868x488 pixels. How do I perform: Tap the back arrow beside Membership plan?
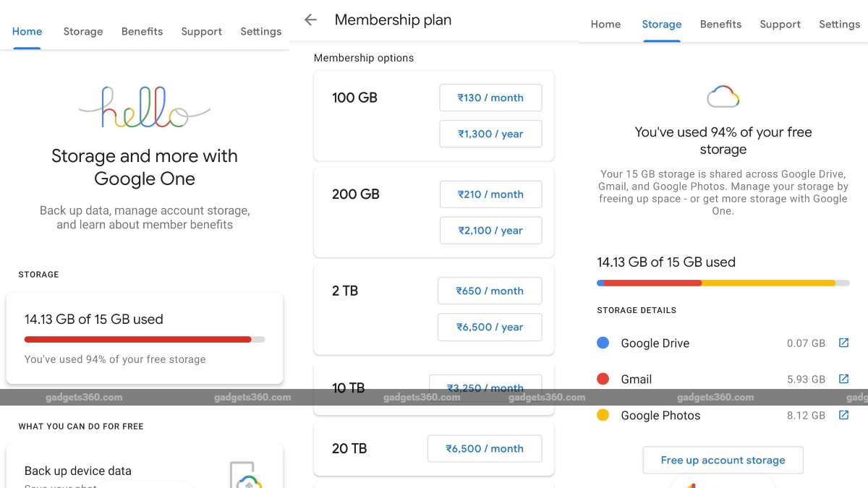click(x=311, y=20)
